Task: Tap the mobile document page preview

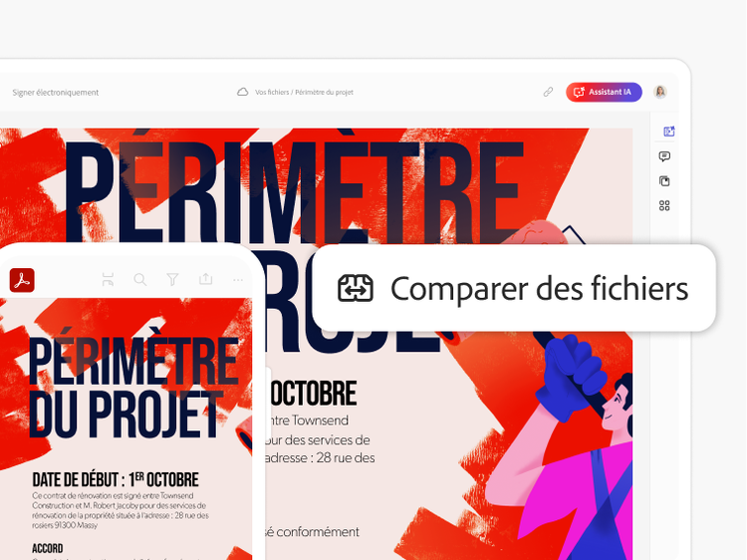Action: pos(125,428)
